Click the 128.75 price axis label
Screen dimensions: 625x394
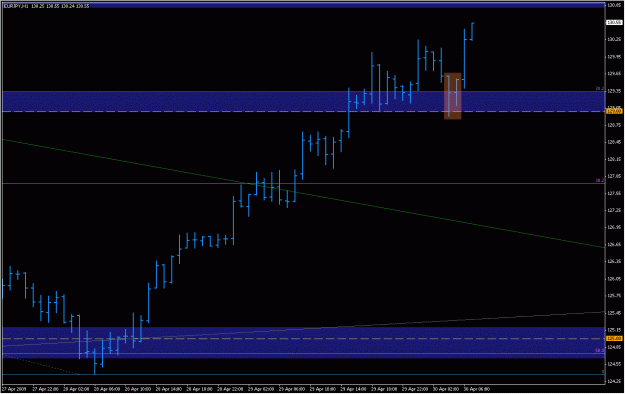(614, 125)
